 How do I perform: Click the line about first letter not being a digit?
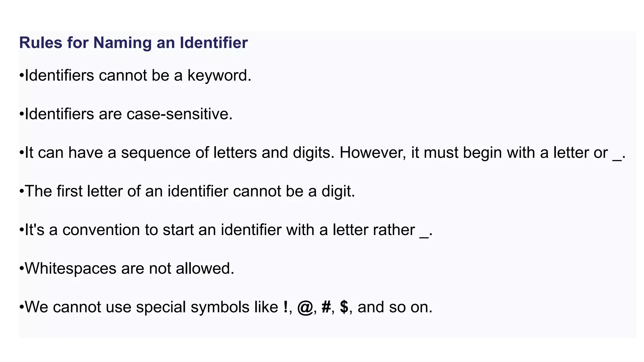click(x=187, y=191)
